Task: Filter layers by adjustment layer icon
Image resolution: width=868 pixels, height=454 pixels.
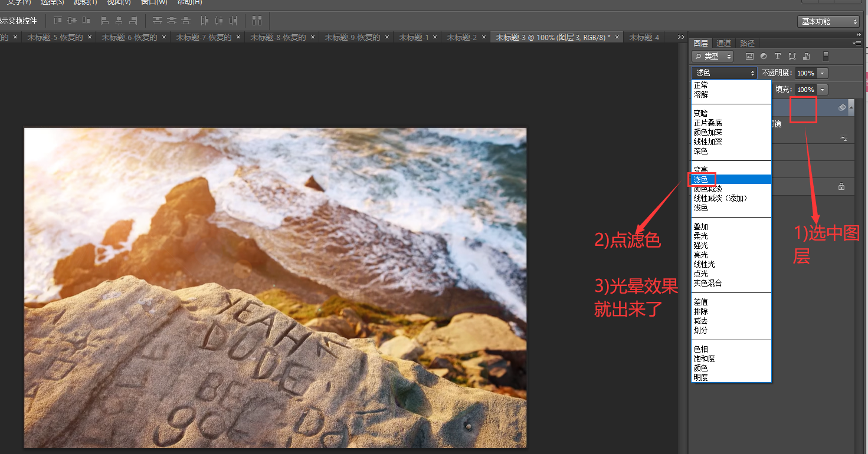Action: click(x=764, y=57)
